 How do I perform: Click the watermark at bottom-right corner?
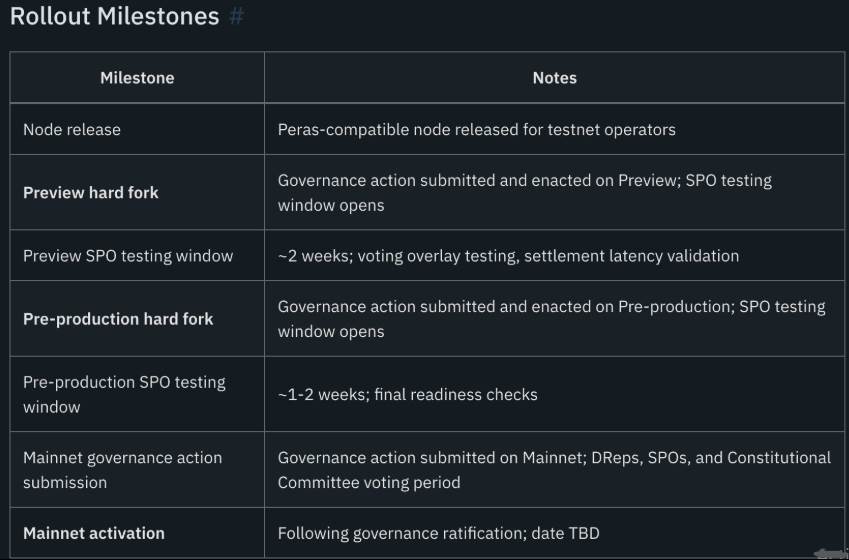[830, 553]
